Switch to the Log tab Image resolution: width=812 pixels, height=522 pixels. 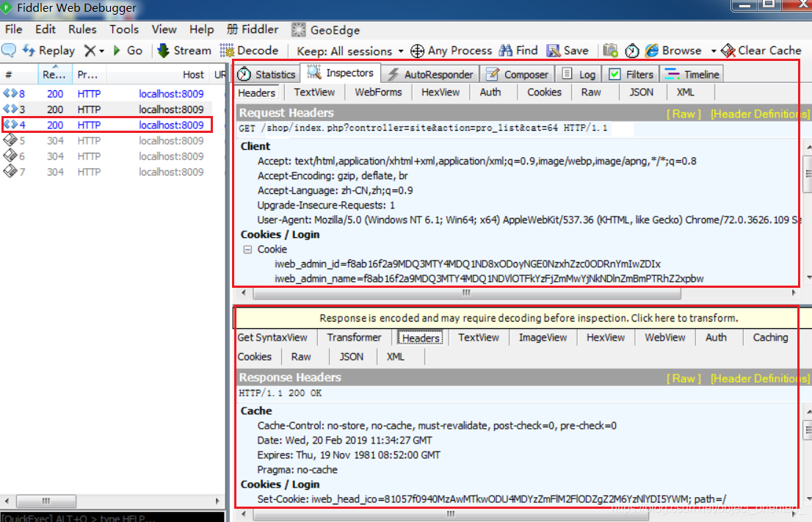point(579,74)
